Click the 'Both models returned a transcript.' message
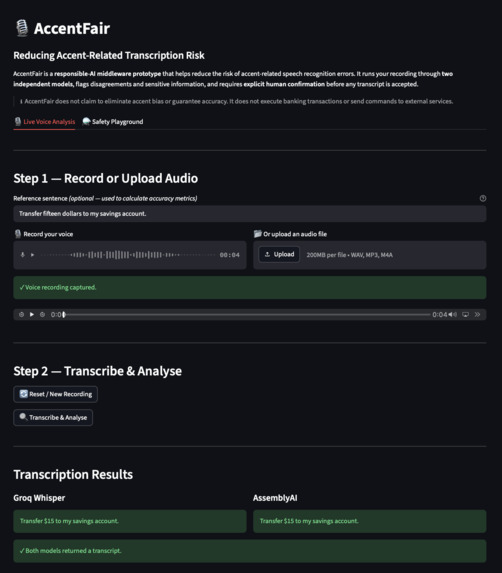Image resolution: width=502 pixels, height=573 pixels. [x=250, y=551]
